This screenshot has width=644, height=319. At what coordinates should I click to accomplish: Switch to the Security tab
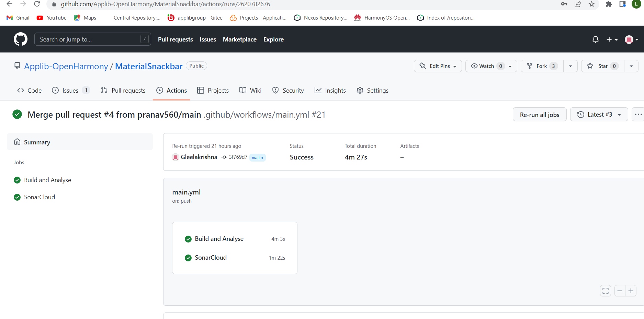click(288, 91)
